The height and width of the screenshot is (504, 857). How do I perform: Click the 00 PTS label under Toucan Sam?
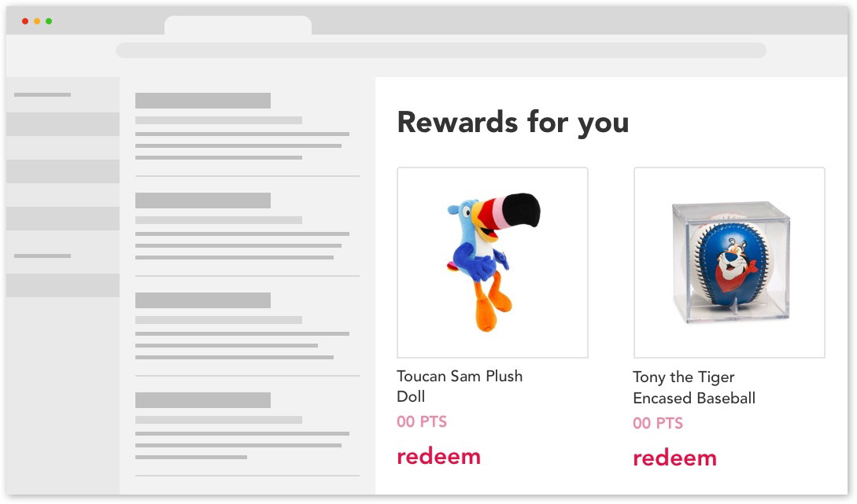[x=422, y=422]
